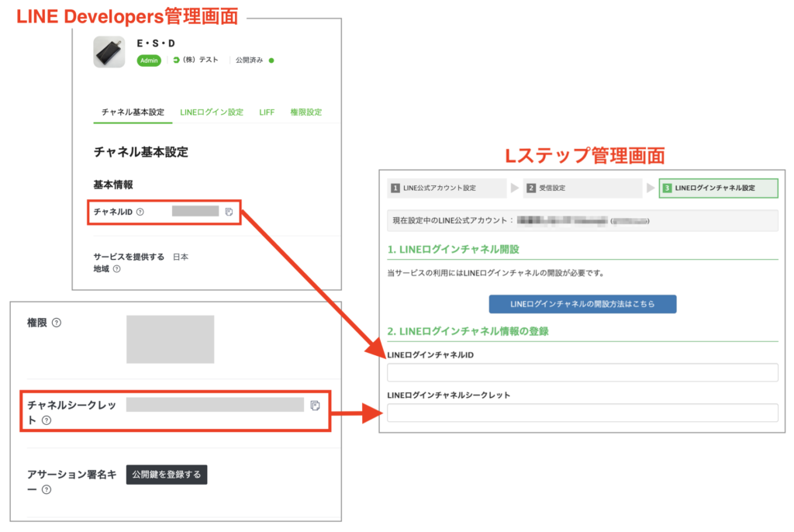The height and width of the screenshot is (532, 794).
Task: Click the E·S·D channel thumbnail image
Action: (109, 53)
